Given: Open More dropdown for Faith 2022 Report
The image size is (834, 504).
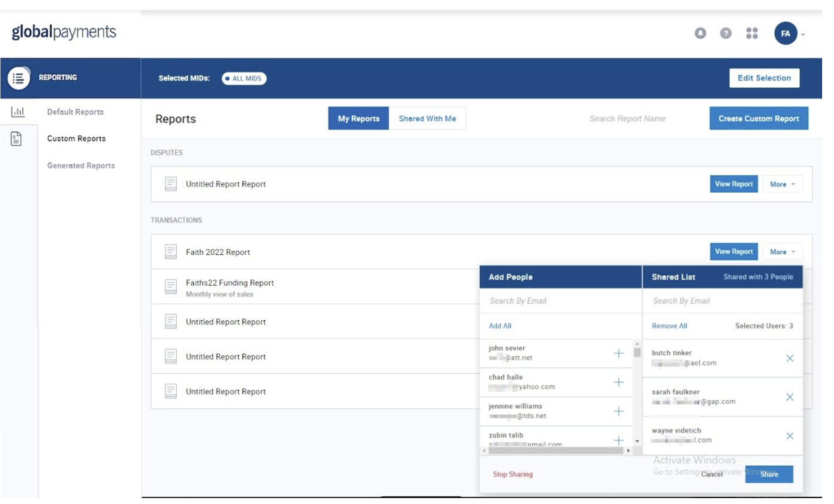Looking at the screenshot, I should 782,252.
